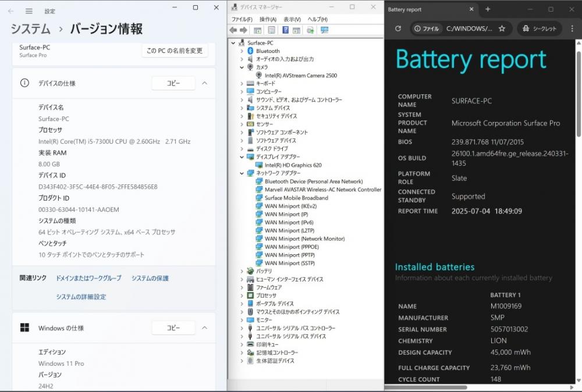
Task: Open the ヘルプ(H) menu in Device Manager
Action: (x=317, y=19)
